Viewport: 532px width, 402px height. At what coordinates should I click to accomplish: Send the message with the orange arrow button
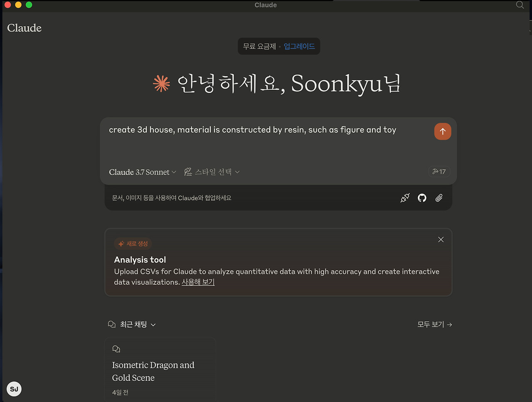[443, 131]
